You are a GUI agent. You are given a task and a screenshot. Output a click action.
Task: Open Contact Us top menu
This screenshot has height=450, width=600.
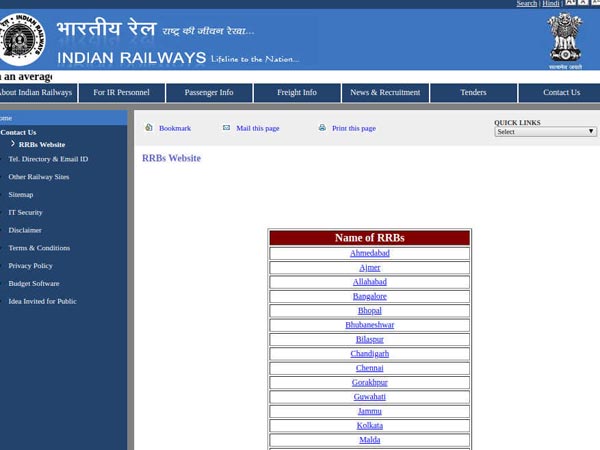pyautogui.click(x=561, y=93)
